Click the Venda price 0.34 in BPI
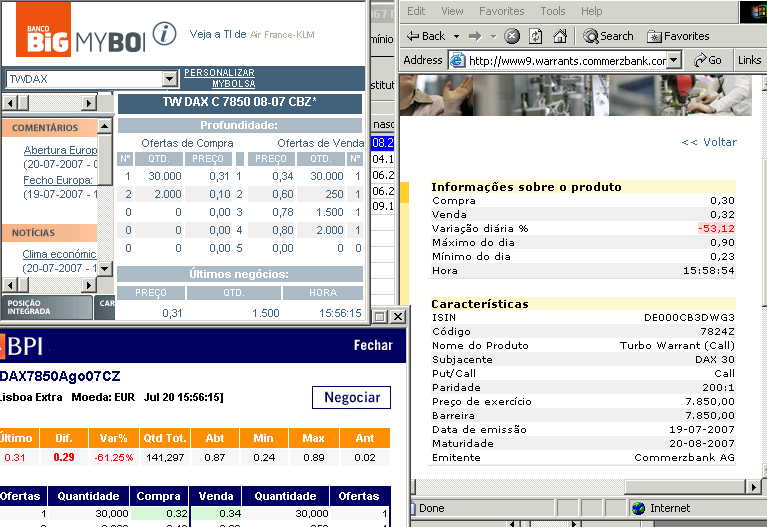767x527 pixels. pos(230,513)
